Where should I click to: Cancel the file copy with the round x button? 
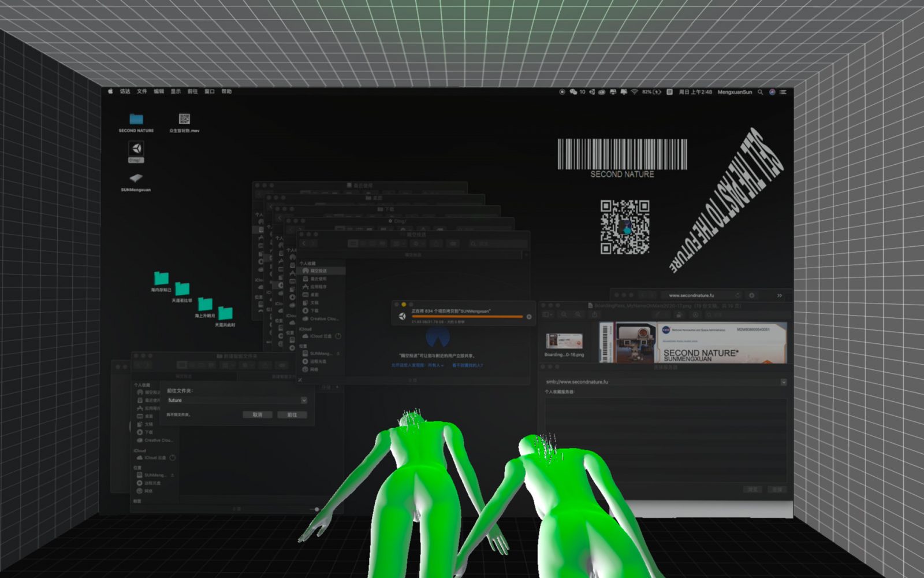[528, 317]
